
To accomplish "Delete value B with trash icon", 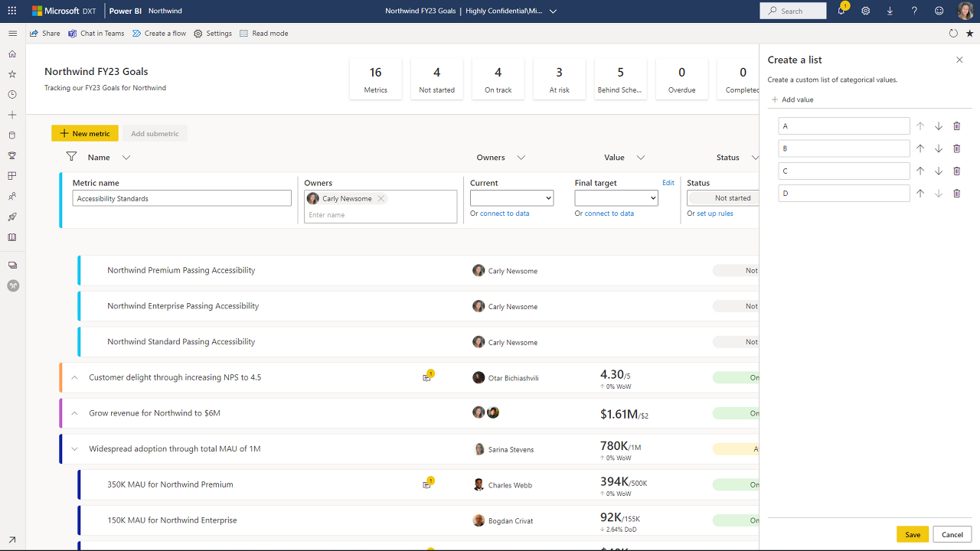I will (956, 148).
